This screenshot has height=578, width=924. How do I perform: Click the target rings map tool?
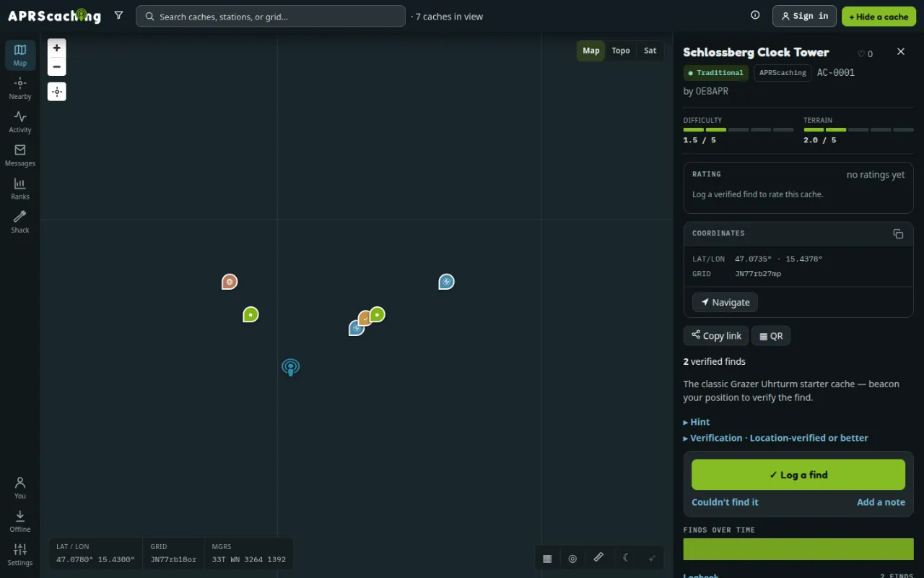(572, 558)
